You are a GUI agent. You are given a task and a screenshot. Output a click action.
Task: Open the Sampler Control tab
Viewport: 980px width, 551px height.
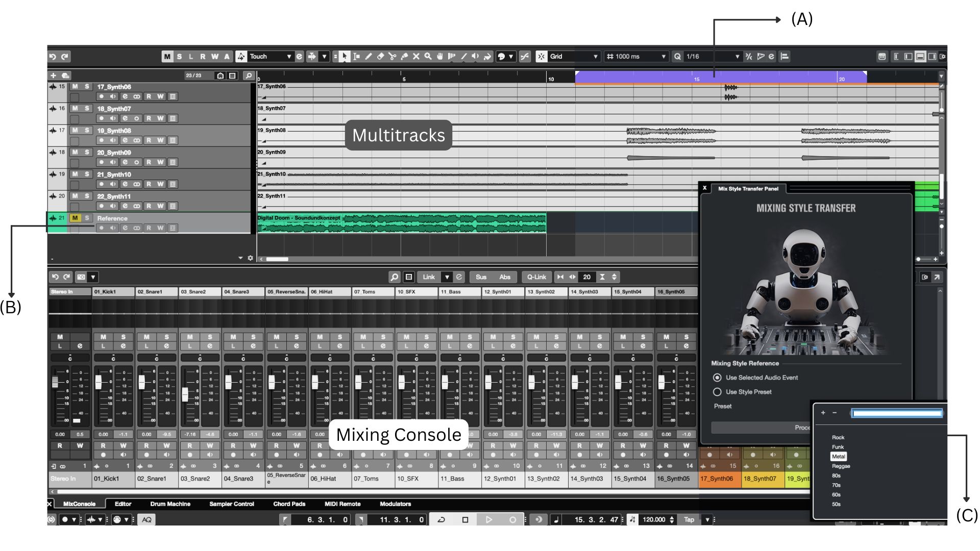tap(232, 504)
